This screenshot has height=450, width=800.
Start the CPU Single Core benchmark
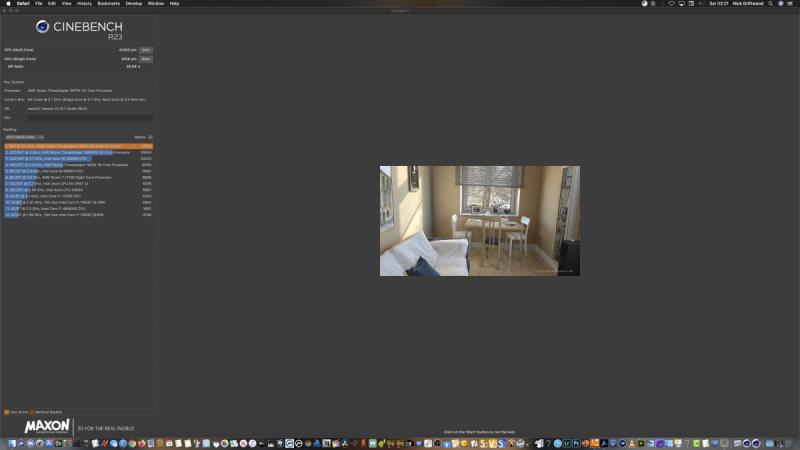(145, 59)
